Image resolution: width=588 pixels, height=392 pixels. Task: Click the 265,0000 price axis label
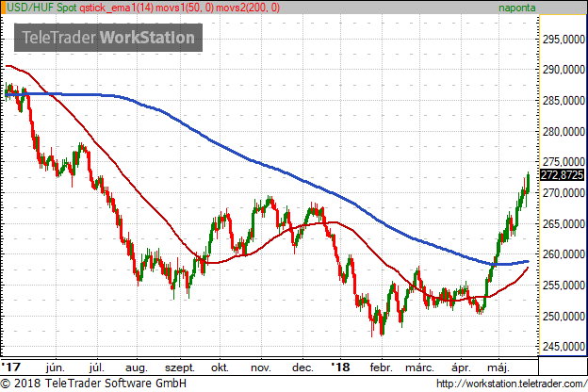click(563, 224)
